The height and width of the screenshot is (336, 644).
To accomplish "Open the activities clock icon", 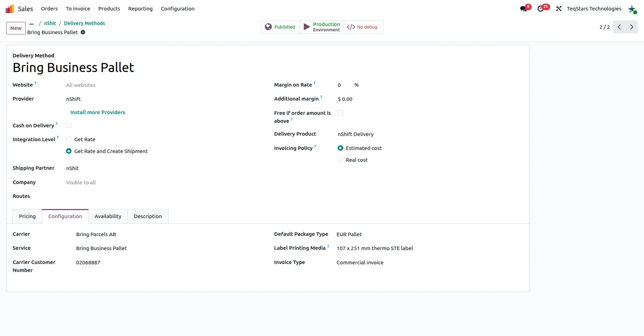I will (541, 8).
